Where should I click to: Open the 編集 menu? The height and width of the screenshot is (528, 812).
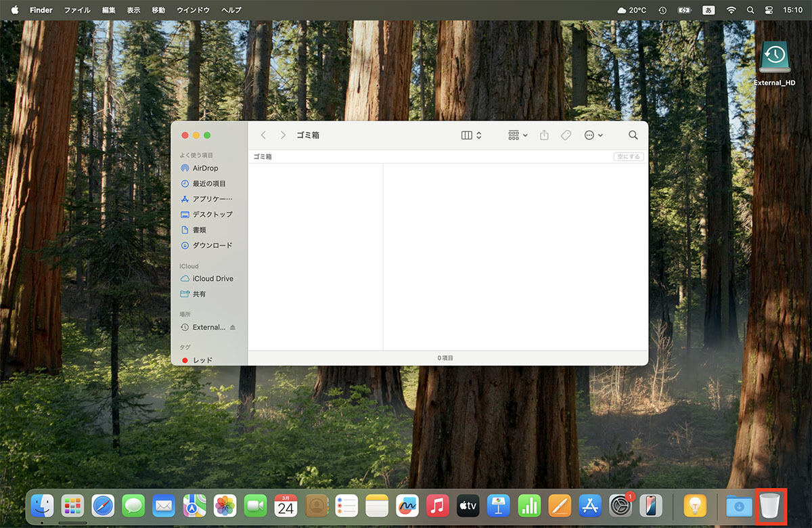(109, 10)
